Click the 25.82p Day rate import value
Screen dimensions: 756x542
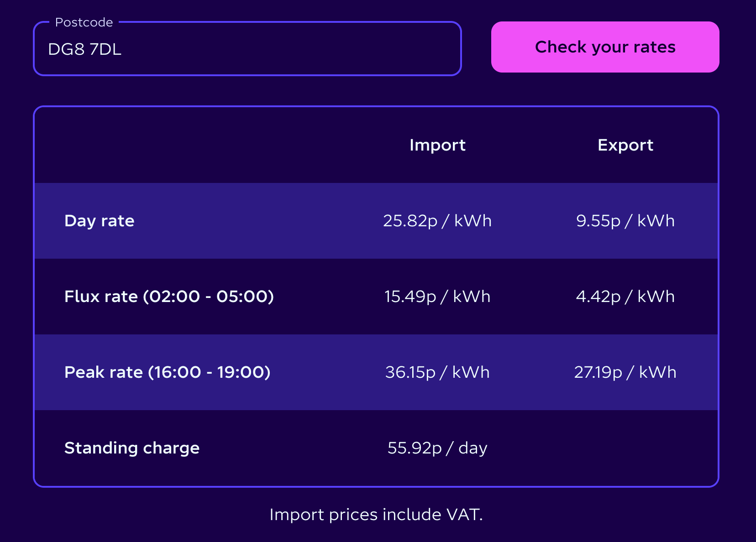[x=437, y=221]
